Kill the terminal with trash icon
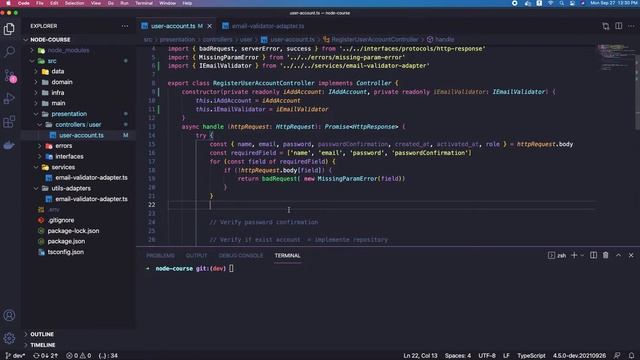This screenshot has height=360, width=640. 606,255
